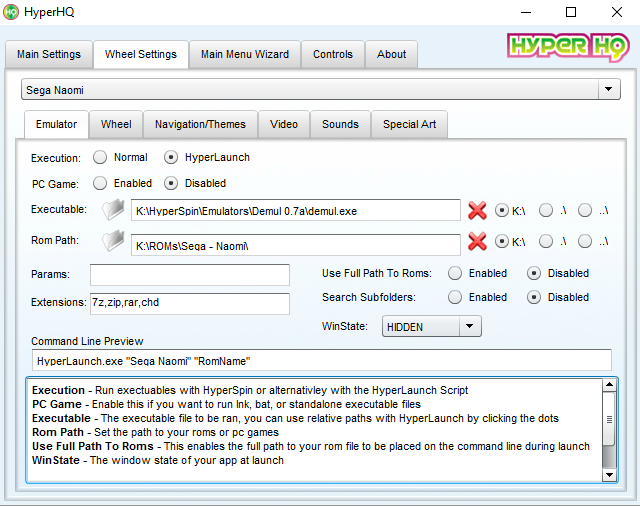Select ..\ parent path radio for Executable
The image size is (640, 506).
(x=585, y=211)
